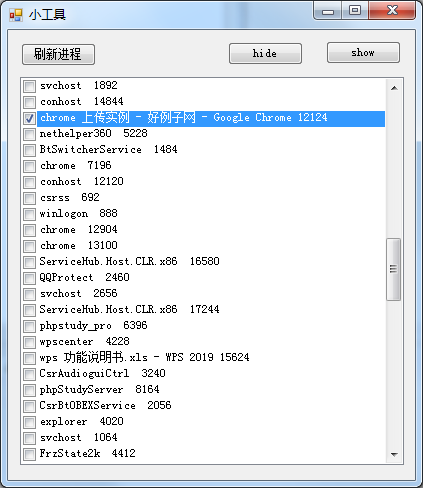Tick the nethelper360 5228 checkbox
The height and width of the screenshot is (488, 423).
pyautogui.click(x=29, y=134)
